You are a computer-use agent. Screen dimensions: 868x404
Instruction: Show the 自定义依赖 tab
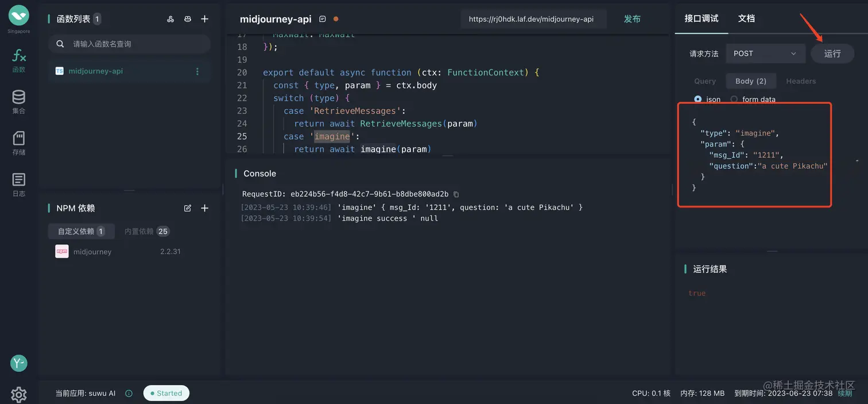(x=81, y=231)
